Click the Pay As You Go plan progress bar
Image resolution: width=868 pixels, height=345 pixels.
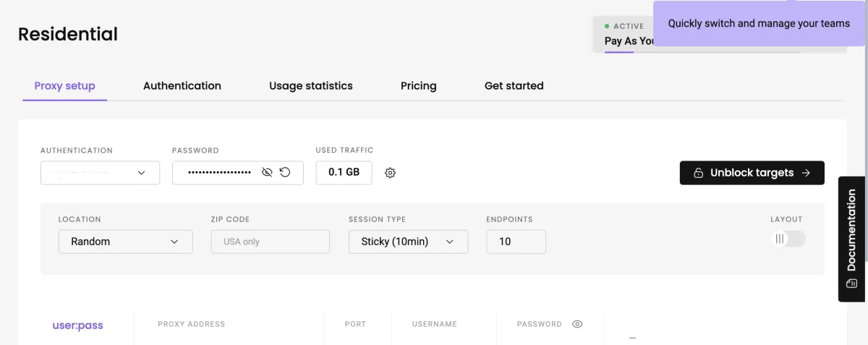coord(702,52)
